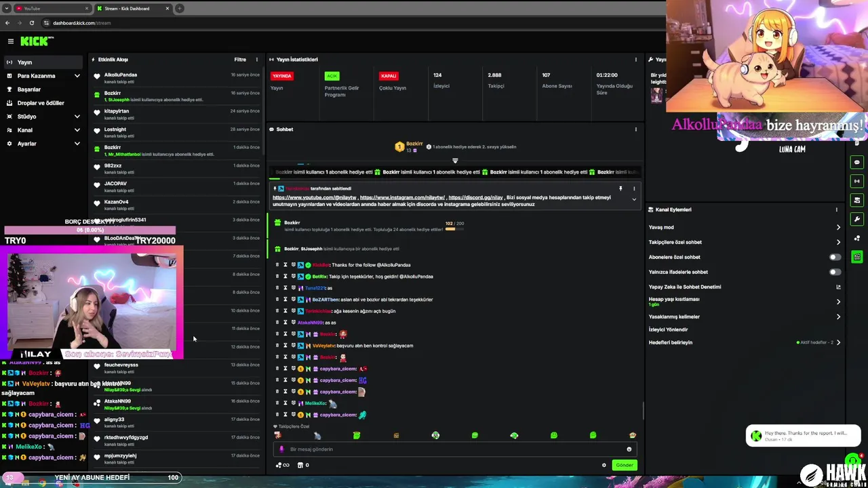Click camera panel icon in right sidebar

[x=857, y=201]
